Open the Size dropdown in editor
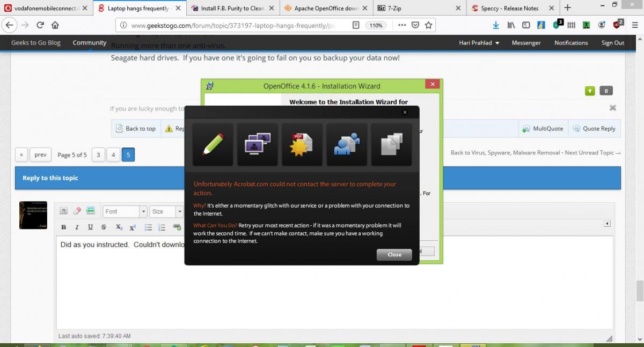 [x=166, y=211]
